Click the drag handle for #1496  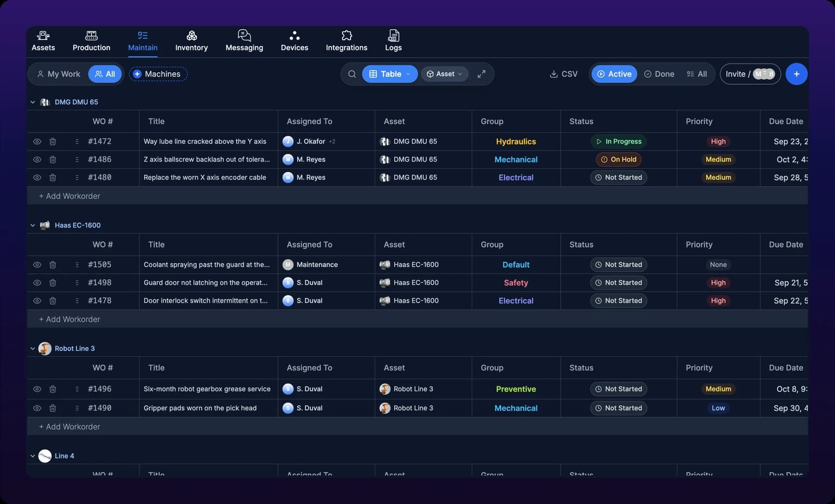77,389
